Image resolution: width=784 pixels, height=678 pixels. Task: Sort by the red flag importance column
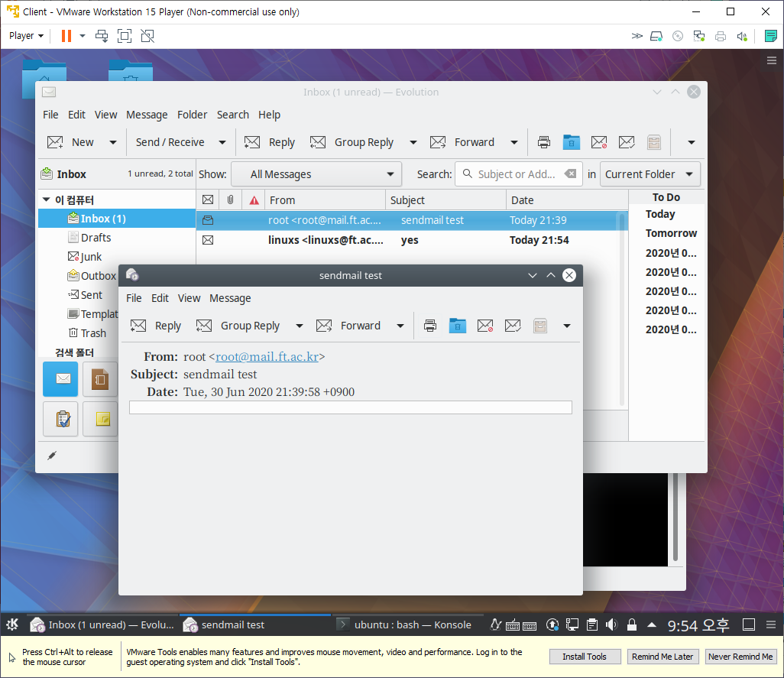pyautogui.click(x=254, y=200)
